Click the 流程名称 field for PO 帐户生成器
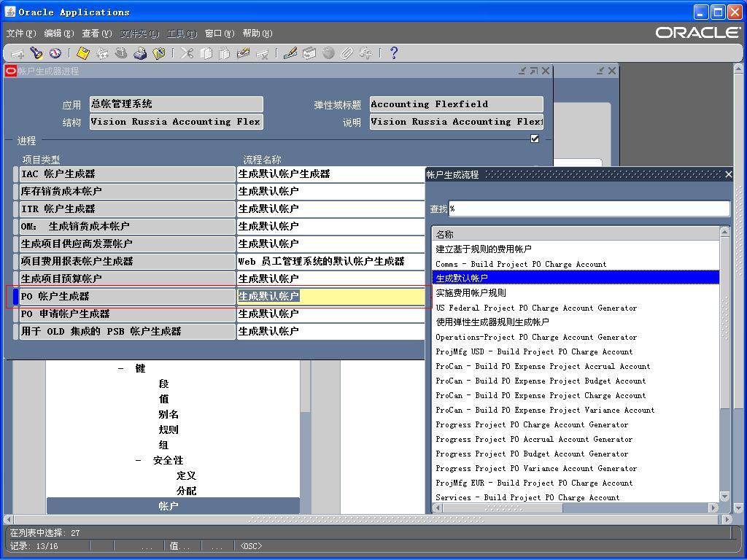 pos(330,296)
